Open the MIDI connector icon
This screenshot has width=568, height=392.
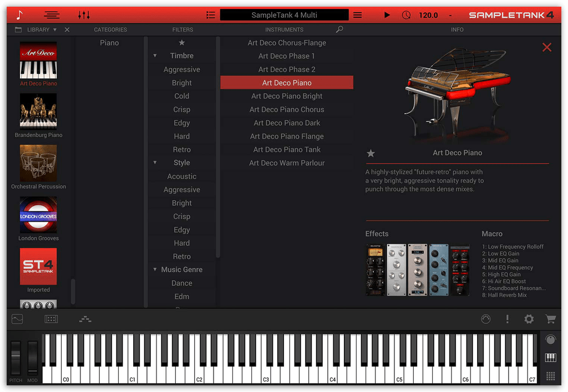486,319
